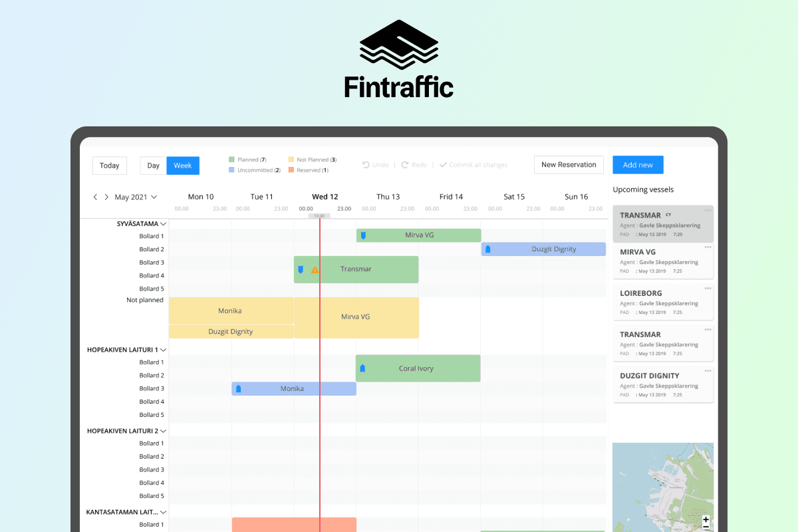Open options menu on DUZGIT DIGNITY card
The width and height of the screenshot is (798, 532).
click(x=708, y=370)
